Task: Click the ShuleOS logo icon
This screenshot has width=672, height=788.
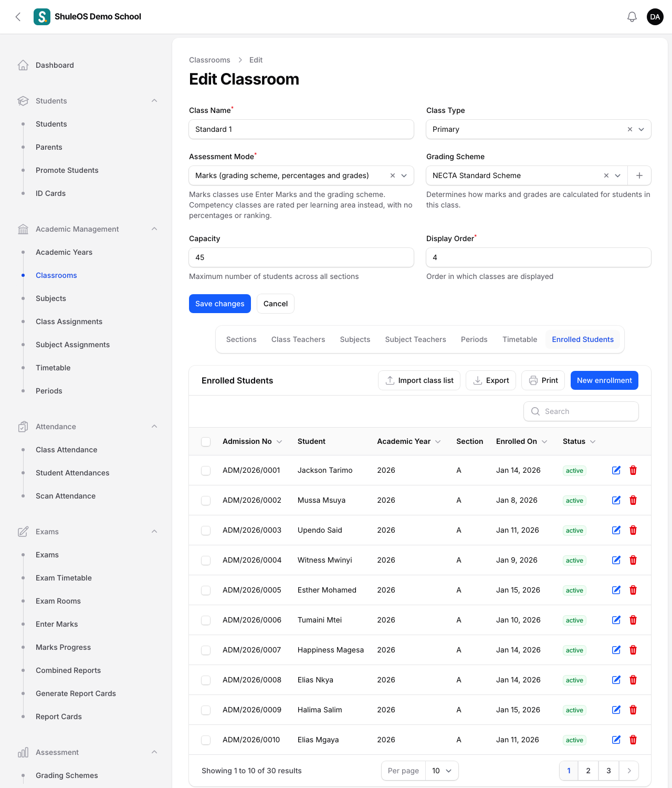Action: coord(42,17)
